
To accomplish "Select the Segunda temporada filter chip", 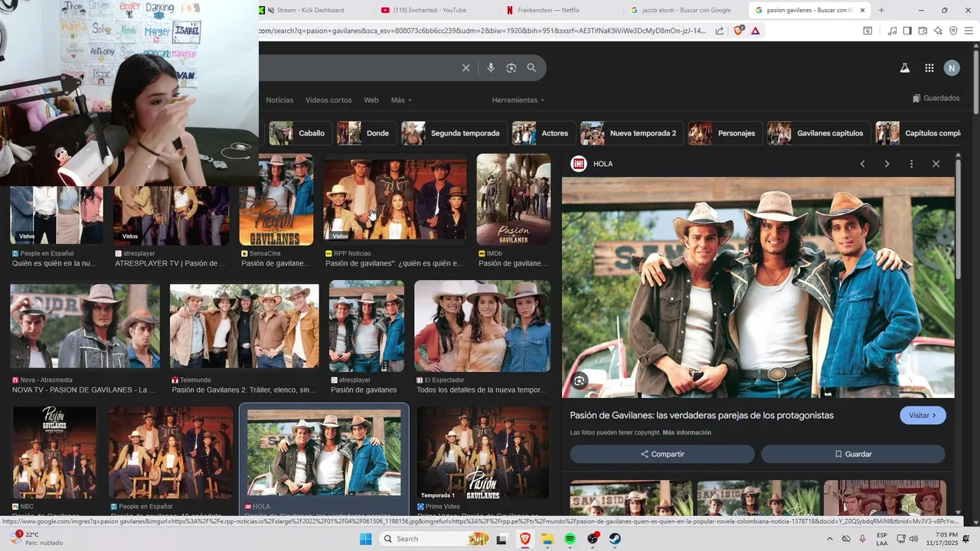I will (x=453, y=133).
